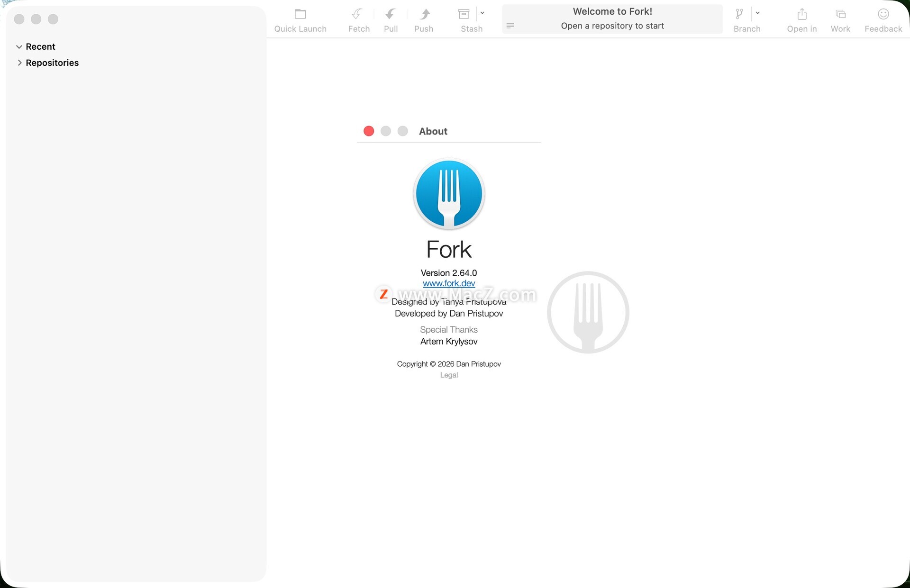Click the Welcome to Fork status box
910x588 pixels.
point(612,19)
